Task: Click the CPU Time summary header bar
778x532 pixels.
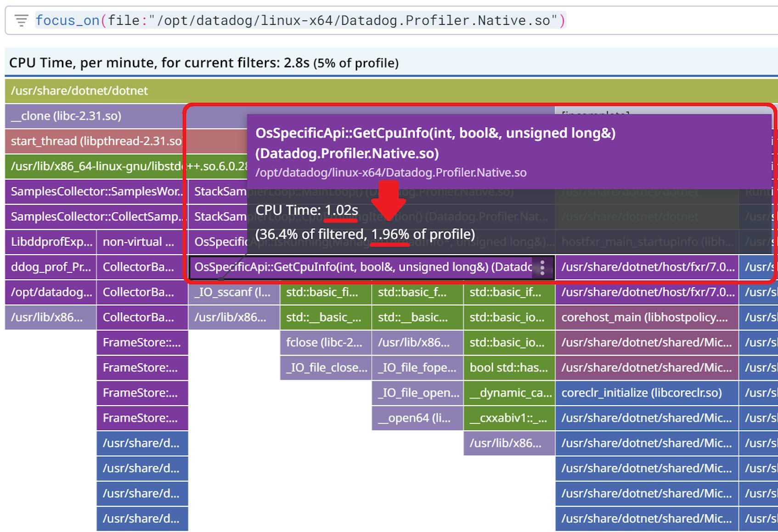Action: pyautogui.click(x=202, y=63)
